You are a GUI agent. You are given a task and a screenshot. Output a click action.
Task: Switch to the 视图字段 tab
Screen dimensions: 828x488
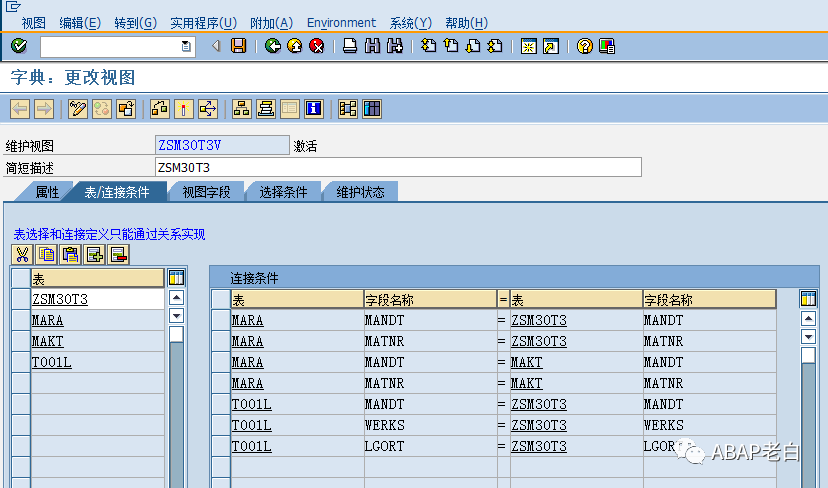pos(206,192)
